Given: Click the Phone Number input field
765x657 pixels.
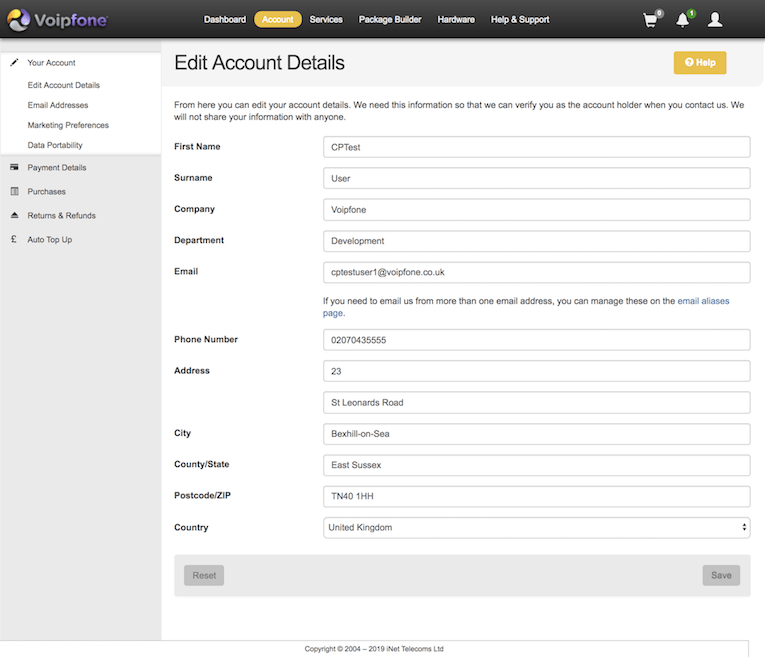Looking at the screenshot, I should pyautogui.click(x=537, y=340).
